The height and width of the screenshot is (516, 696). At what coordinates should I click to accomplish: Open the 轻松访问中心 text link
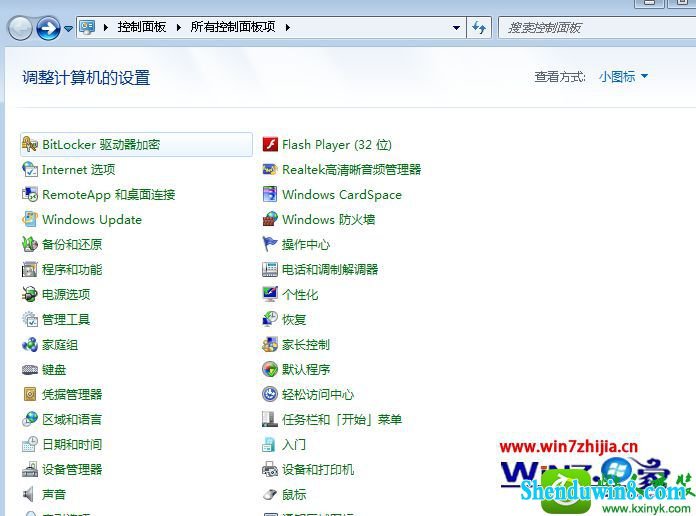click(x=318, y=394)
